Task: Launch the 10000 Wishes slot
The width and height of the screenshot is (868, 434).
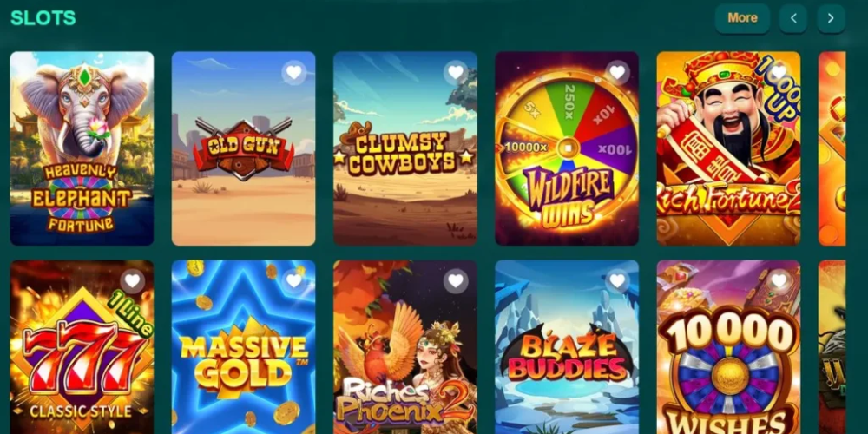Action: click(728, 347)
